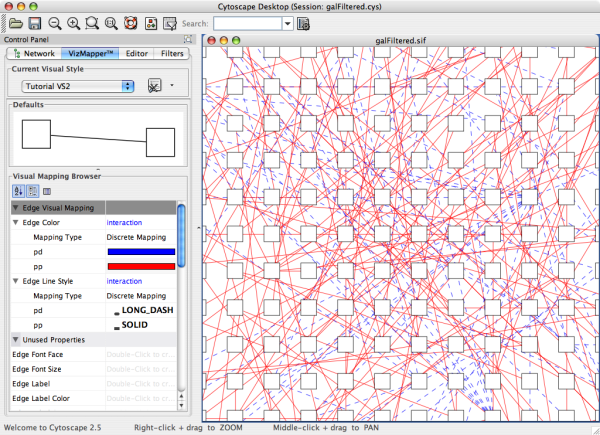Viewport: 600px width, 435px height.
Task: Switch to the Network tab
Action: coord(34,54)
